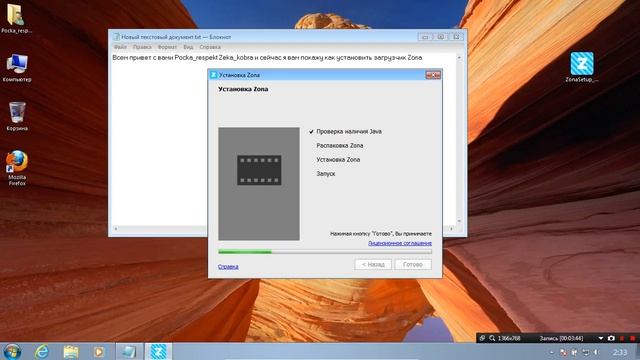640x360 pixels.
Task: Click the taskbar clock showing 2:33
Action: tap(620, 352)
